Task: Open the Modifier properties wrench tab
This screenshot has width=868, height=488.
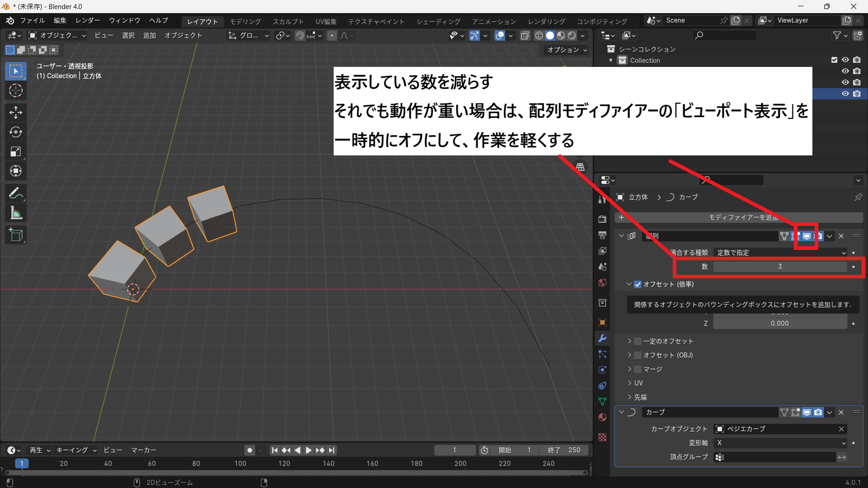Action: pyautogui.click(x=602, y=338)
